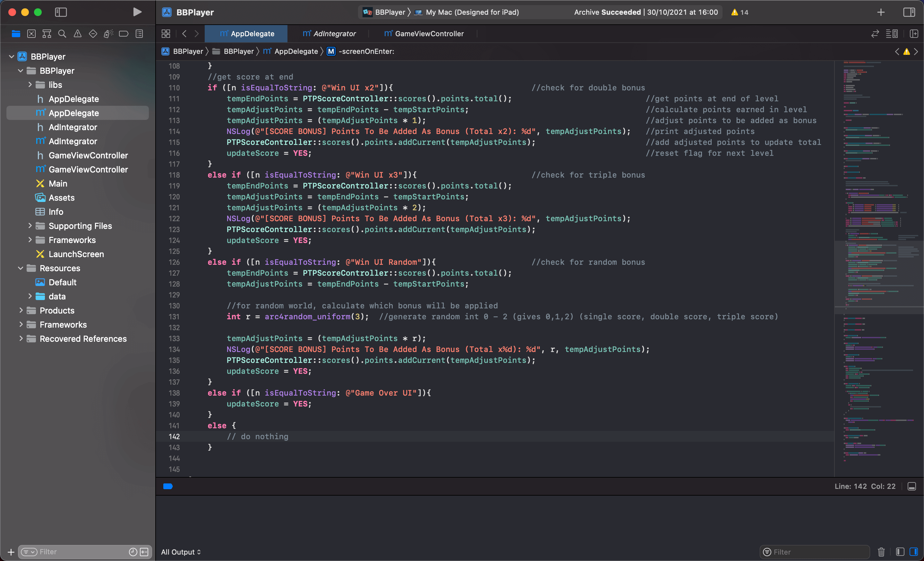924x561 pixels.
Task: Click the Run play button
Action: click(x=137, y=12)
